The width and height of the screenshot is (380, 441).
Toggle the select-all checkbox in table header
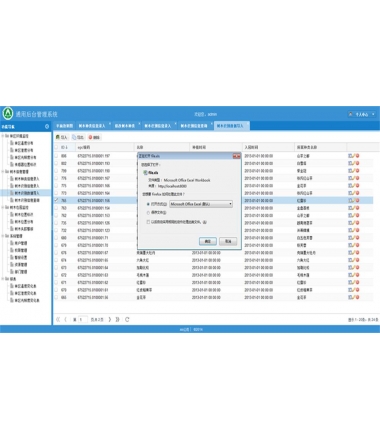click(x=56, y=147)
